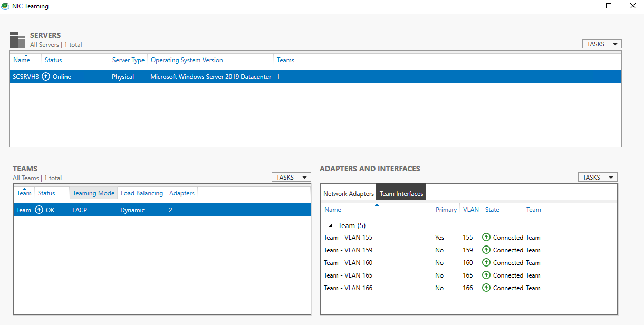Sort interfaces by Primary column
The width and height of the screenshot is (644, 325).
pyautogui.click(x=446, y=210)
